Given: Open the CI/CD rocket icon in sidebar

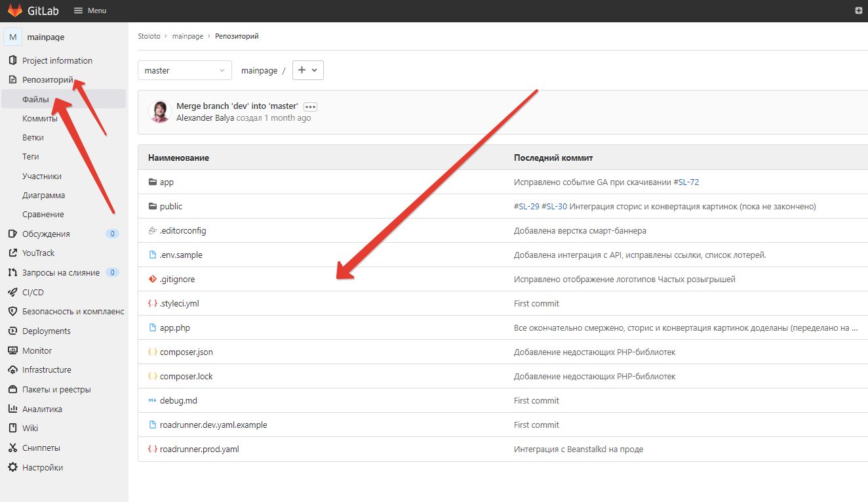Looking at the screenshot, I should [x=12, y=292].
